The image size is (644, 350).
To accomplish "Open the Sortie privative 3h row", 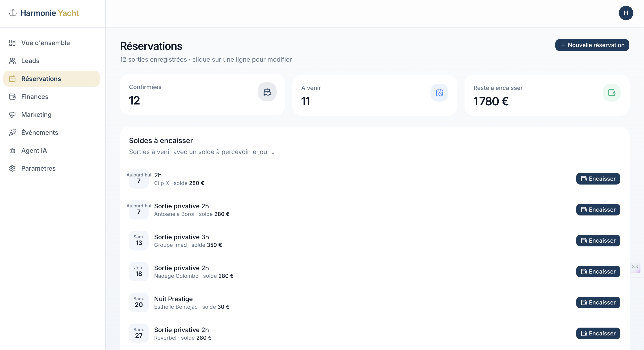I will (x=375, y=241).
